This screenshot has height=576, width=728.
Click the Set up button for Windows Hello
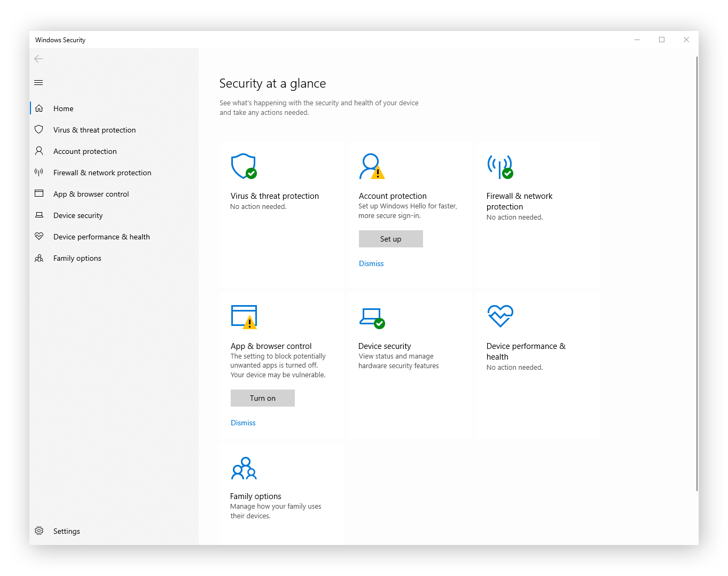pos(391,239)
